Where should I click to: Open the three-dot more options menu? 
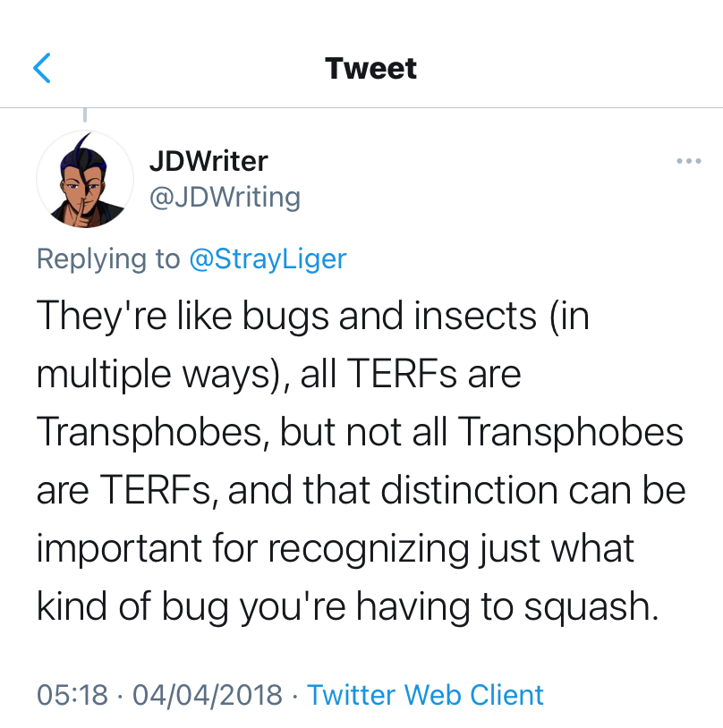coord(688,161)
